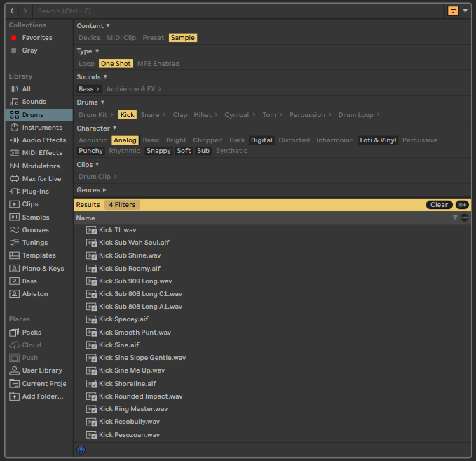Open the Current Project folder
Screen dimensions: 476x461
[x=38, y=384]
